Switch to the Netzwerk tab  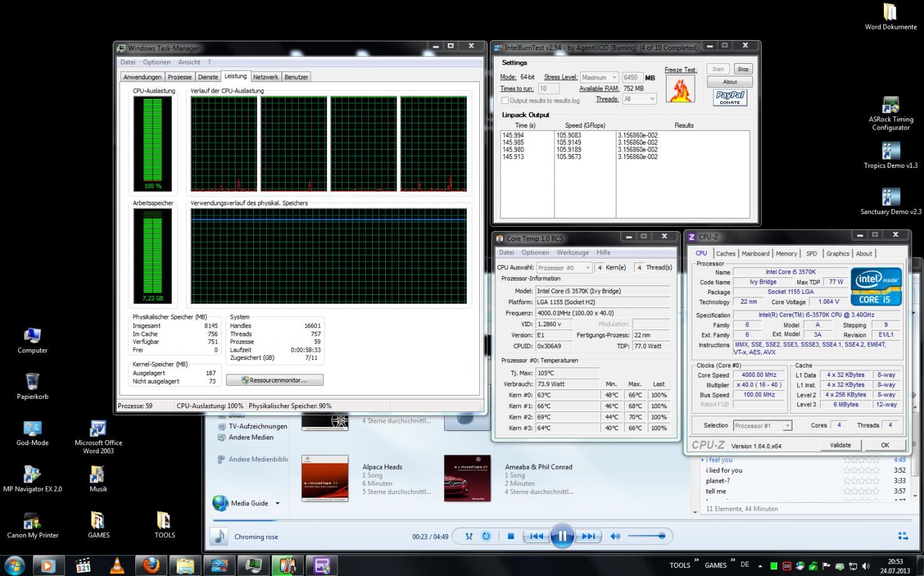[x=266, y=77]
